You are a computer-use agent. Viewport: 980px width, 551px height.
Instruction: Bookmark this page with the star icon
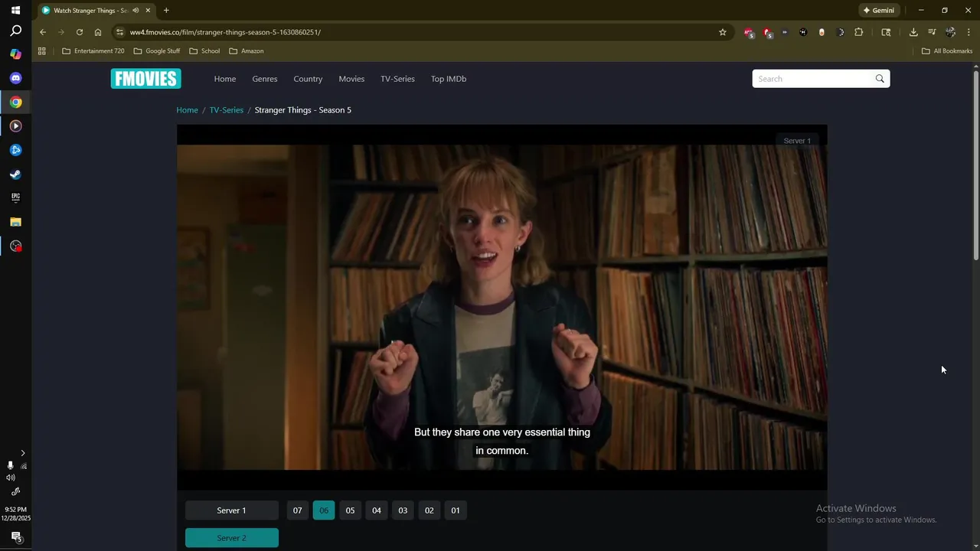[x=722, y=32]
